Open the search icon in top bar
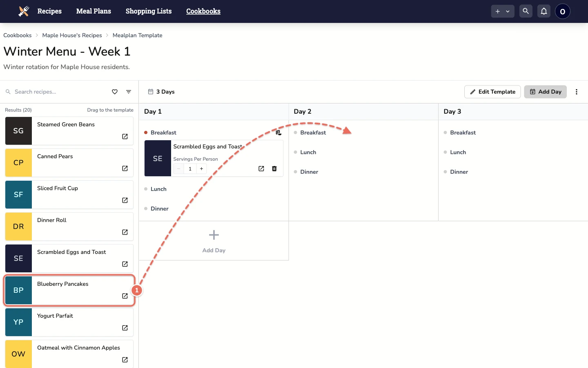Image resolution: width=588 pixels, height=368 pixels. (x=526, y=11)
